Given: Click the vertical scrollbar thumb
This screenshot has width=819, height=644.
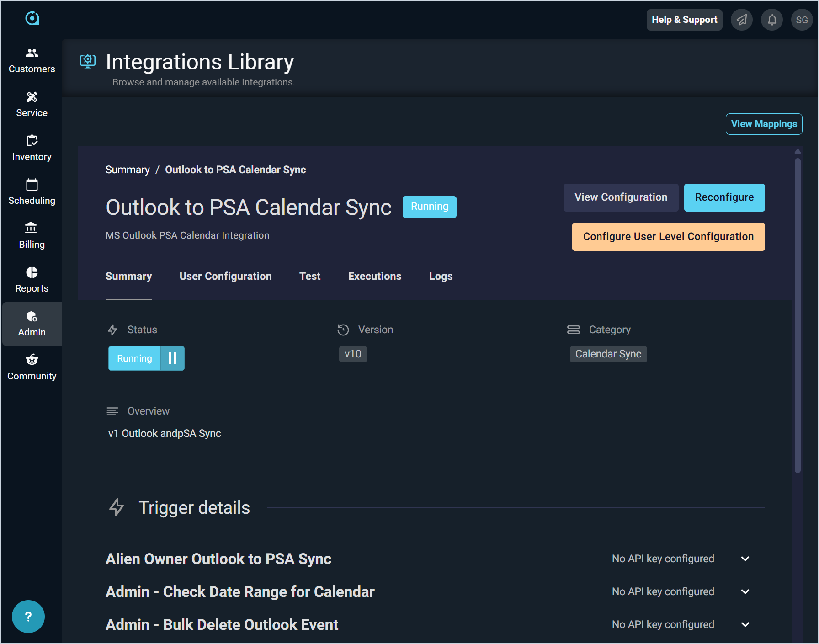Looking at the screenshot, I should 798,315.
